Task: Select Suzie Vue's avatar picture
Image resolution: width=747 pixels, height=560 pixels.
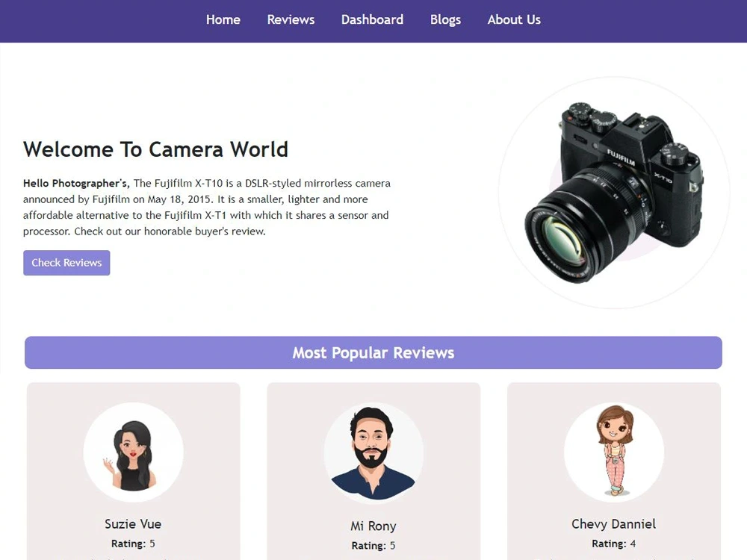Action: point(134,452)
